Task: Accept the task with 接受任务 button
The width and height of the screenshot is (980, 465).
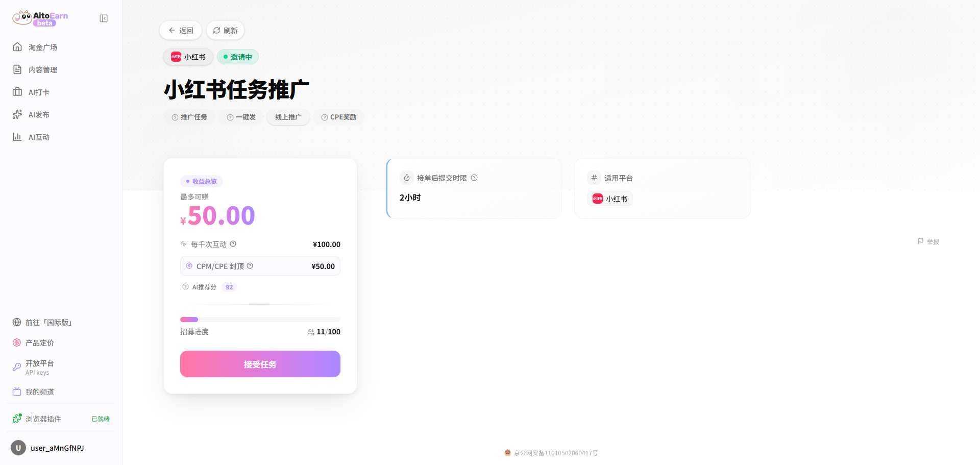Action: coord(260,364)
